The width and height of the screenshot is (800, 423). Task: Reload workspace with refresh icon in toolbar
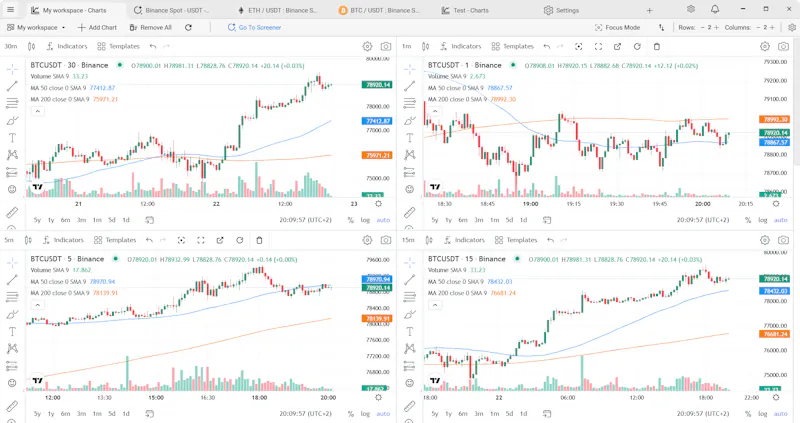188,28
